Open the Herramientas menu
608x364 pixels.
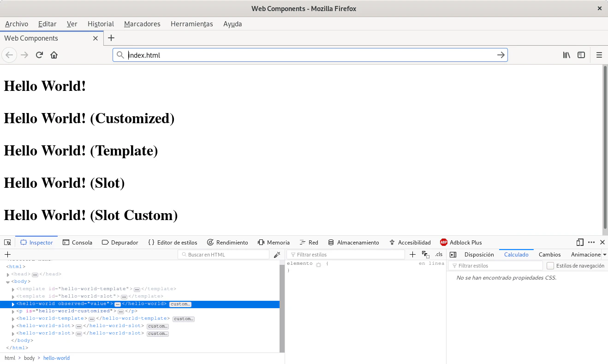click(191, 24)
